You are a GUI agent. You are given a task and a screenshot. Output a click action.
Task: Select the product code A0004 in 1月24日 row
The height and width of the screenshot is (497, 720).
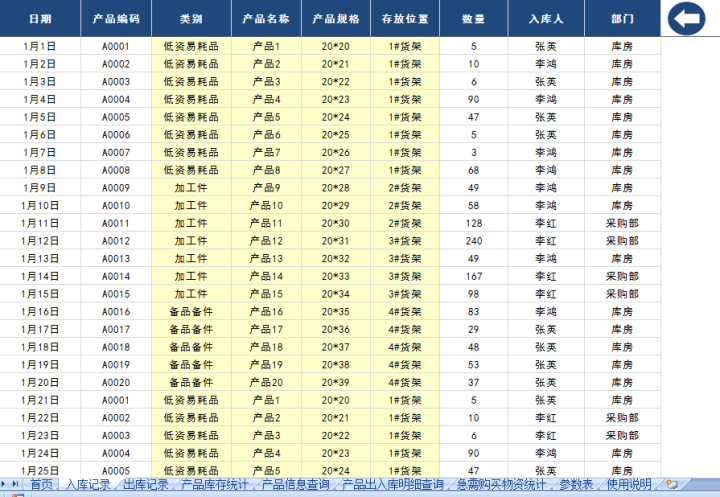point(116,453)
